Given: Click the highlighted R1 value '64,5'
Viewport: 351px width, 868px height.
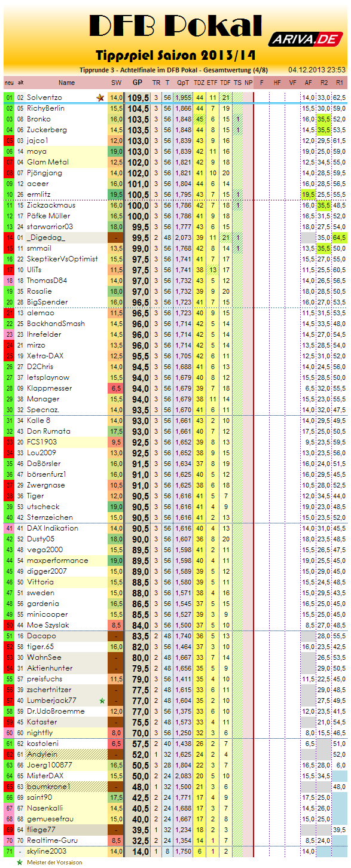Looking at the screenshot, I should (340, 237).
